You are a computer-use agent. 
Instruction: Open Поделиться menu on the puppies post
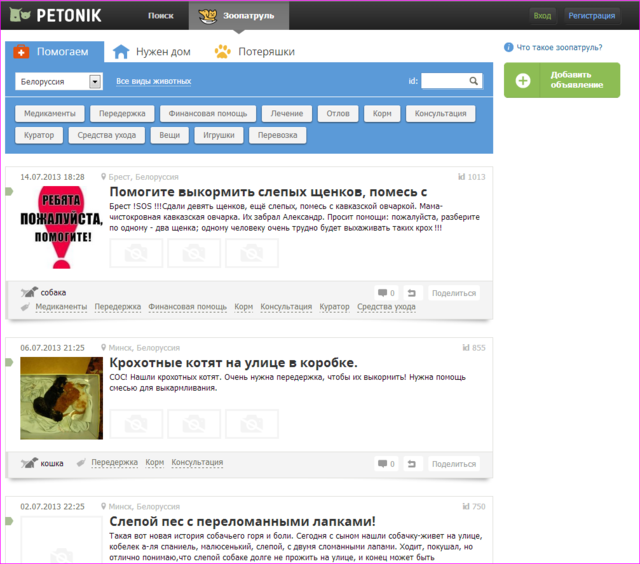click(454, 293)
